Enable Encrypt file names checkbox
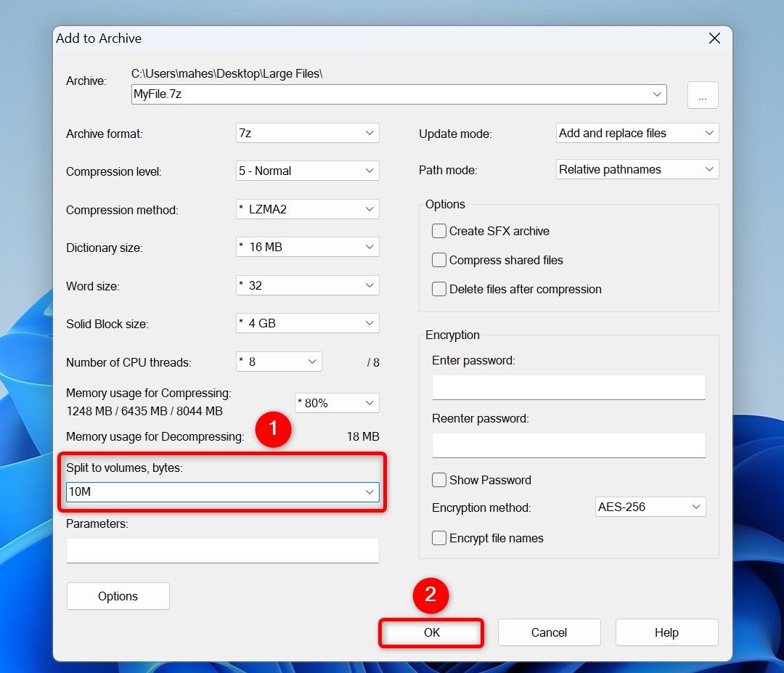The image size is (784, 673). [439, 538]
